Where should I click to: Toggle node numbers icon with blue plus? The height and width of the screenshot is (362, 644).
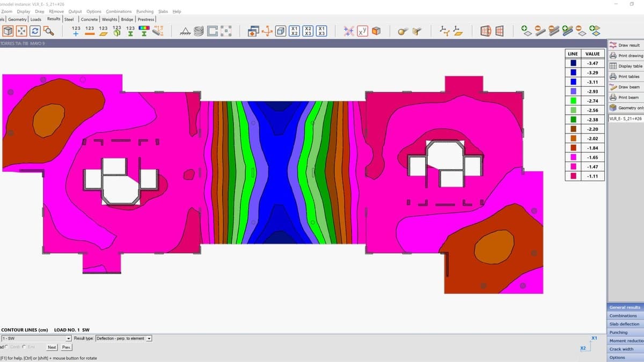click(76, 31)
